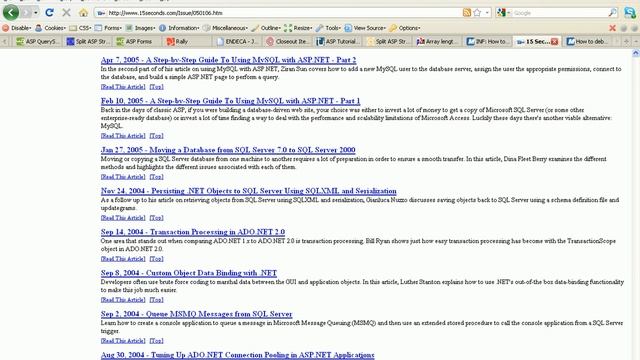Click the Google search input box

tap(559, 13)
